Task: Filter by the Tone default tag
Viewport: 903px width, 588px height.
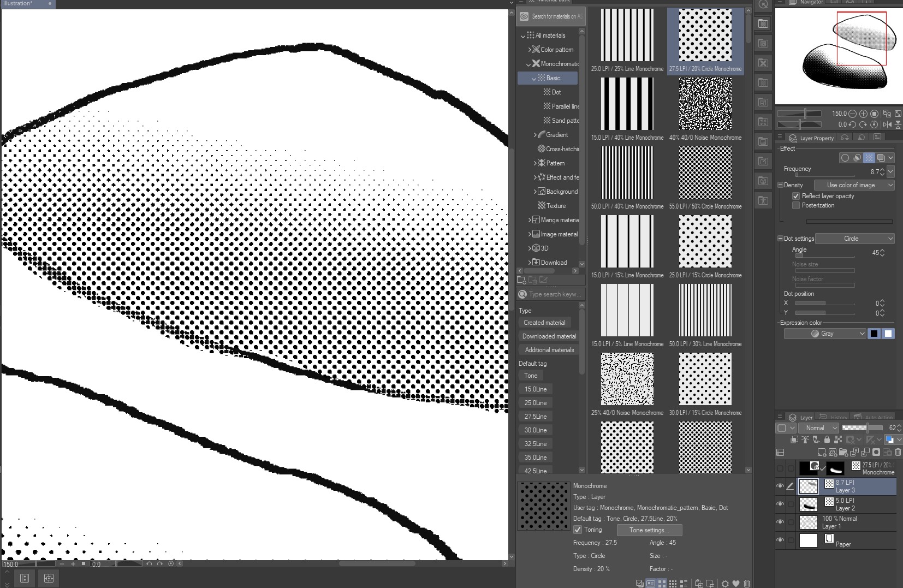Action: coord(531,376)
